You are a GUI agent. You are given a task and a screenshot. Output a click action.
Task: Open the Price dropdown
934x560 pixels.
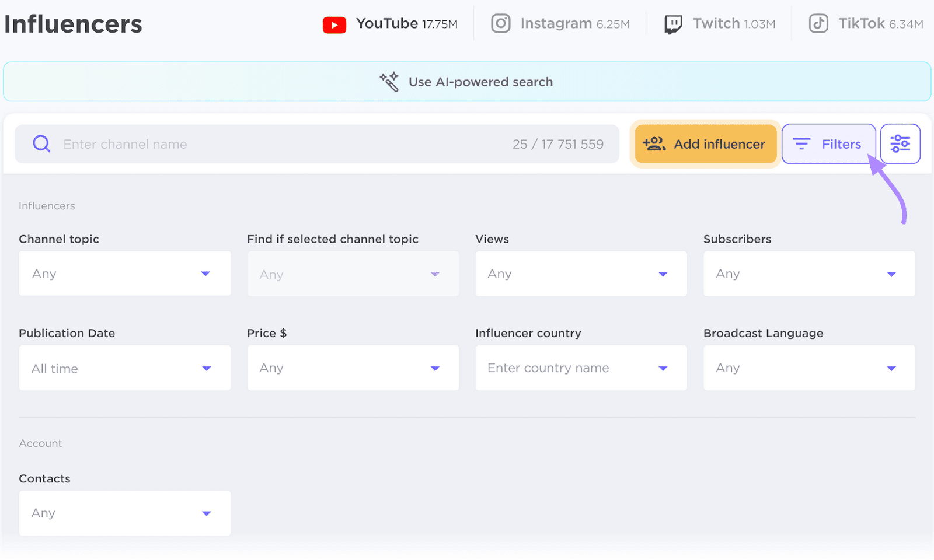[x=353, y=368]
